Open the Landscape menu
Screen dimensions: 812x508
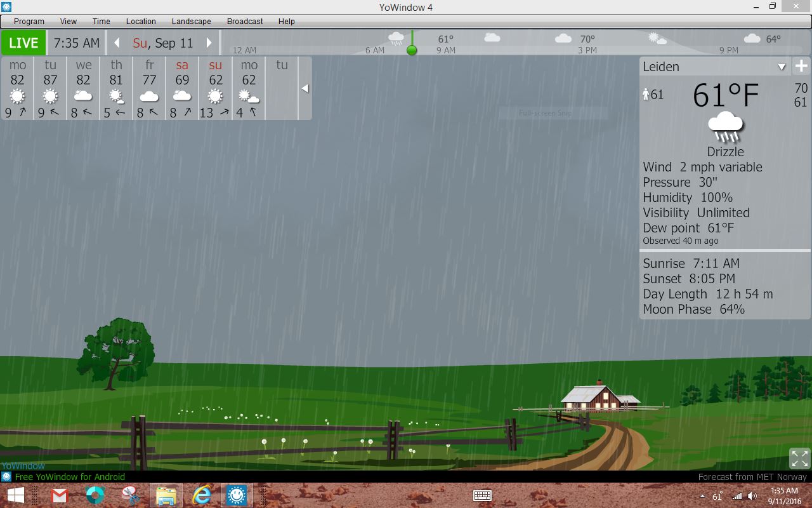pyautogui.click(x=191, y=21)
